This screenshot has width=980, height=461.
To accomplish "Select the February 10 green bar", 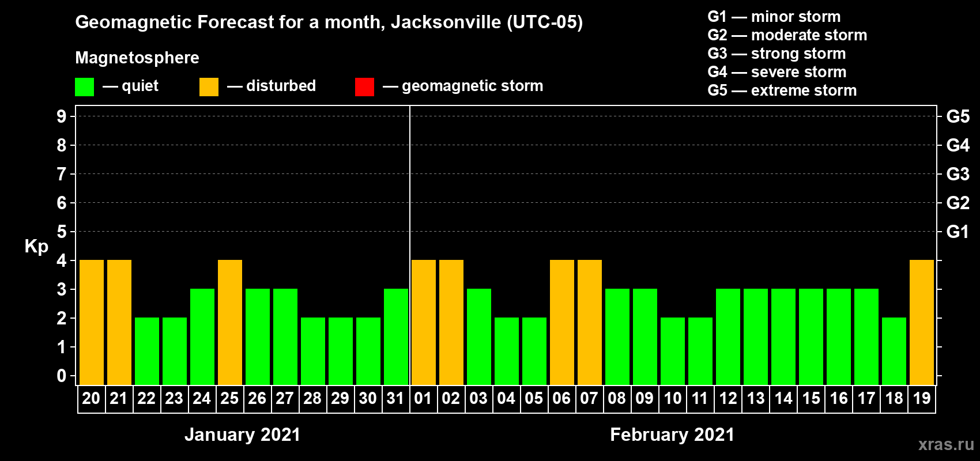I will click(673, 352).
